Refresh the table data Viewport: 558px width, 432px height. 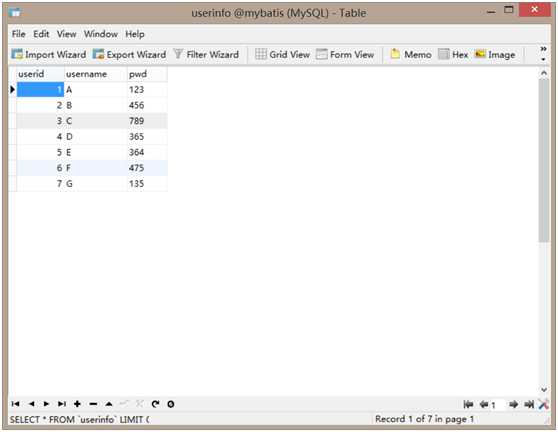click(155, 404)
